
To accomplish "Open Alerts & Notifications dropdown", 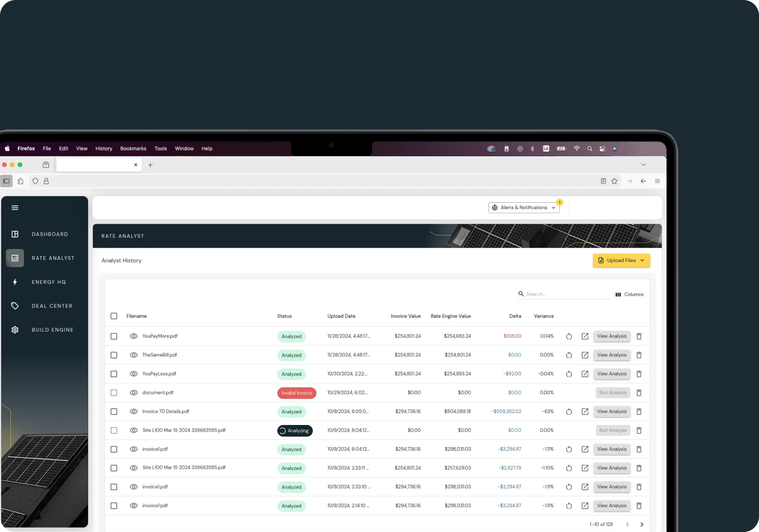I will point(523,207).
